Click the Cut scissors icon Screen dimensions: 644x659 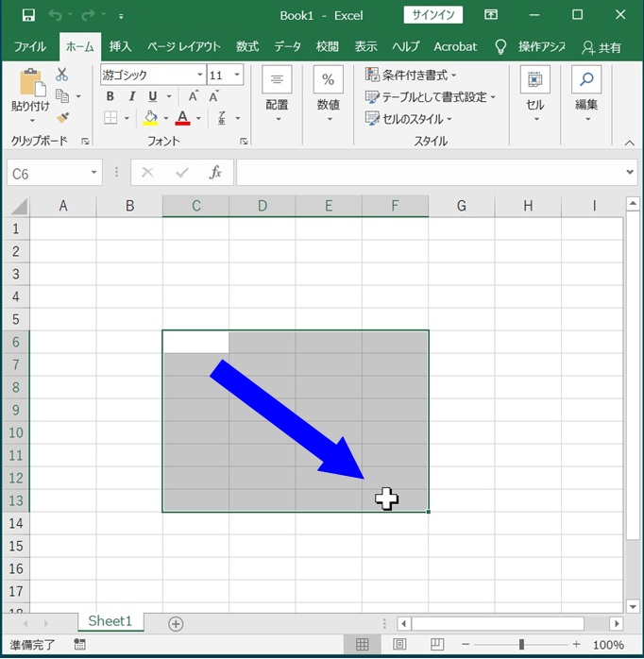tap(61, 75)
